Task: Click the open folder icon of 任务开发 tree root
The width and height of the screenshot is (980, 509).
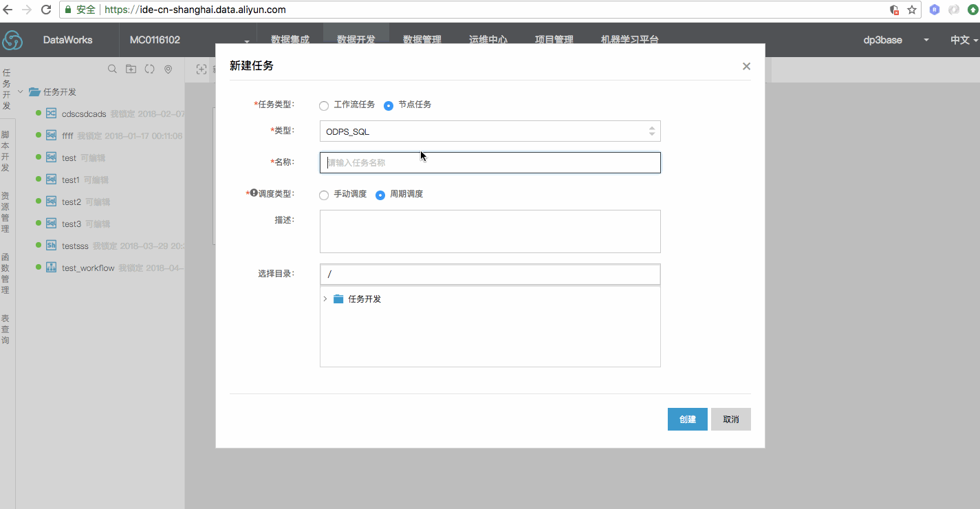Action: coord(34,91)
